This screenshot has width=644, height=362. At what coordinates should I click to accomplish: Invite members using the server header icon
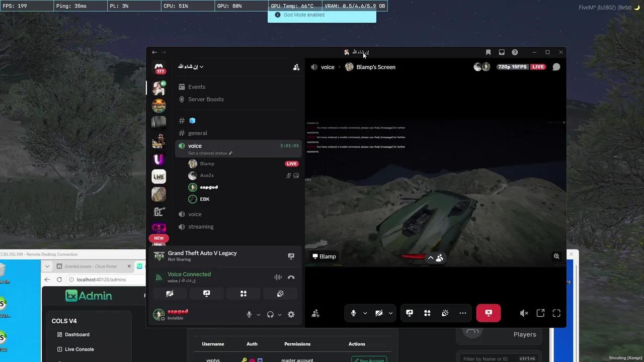click(296, 67)
